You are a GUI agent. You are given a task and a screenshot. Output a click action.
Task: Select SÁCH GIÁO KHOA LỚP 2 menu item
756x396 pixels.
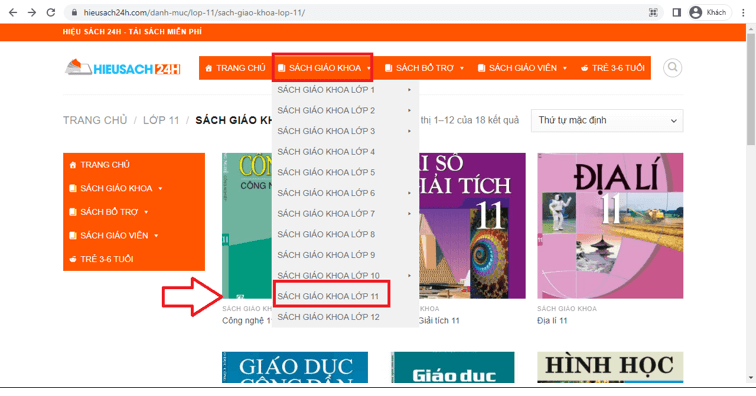345,110
